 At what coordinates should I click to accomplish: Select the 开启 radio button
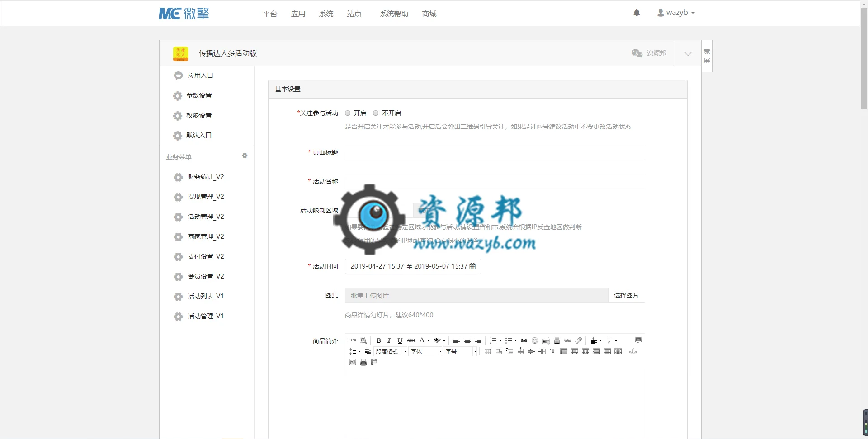click(348, 113)
